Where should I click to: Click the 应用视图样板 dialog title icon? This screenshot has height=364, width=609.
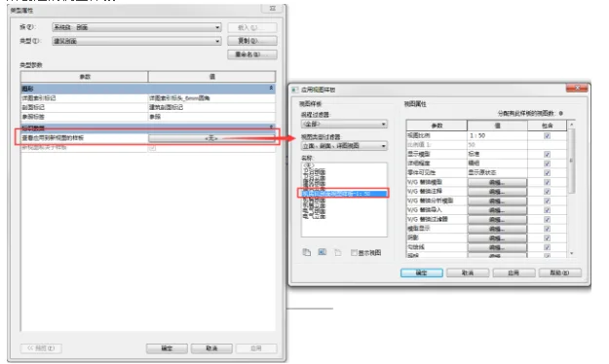click(x=295, y=90)
